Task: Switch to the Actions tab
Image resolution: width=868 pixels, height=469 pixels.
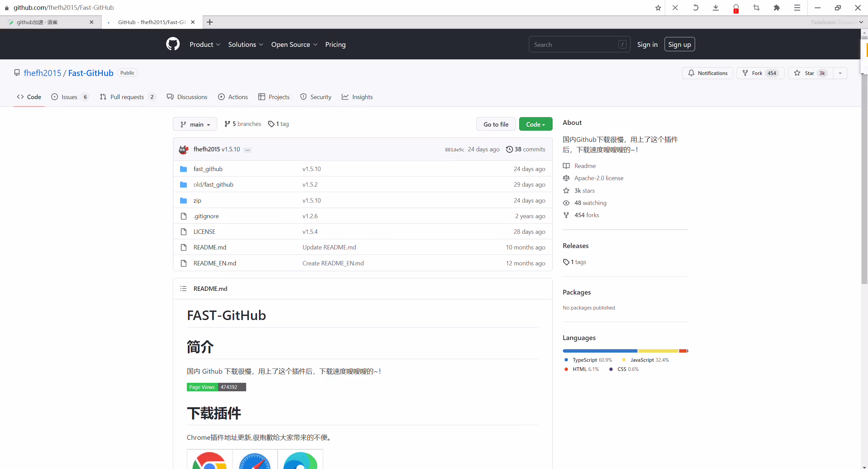Action: [x=233, y=97]
